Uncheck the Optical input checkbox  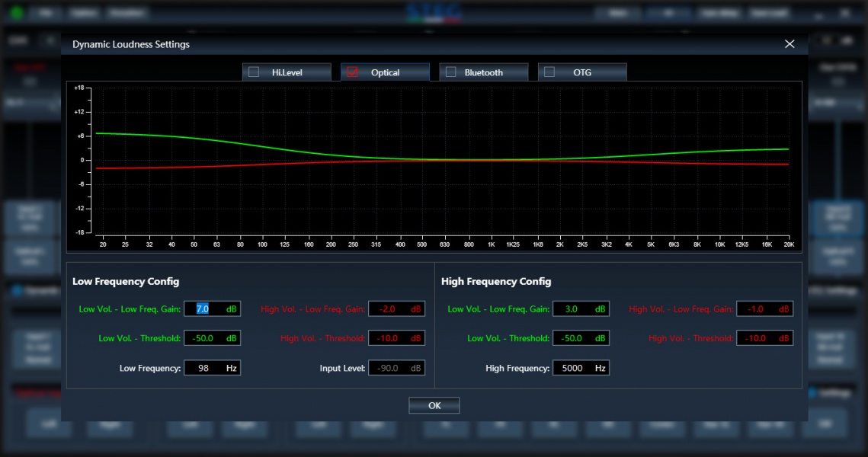point(352,72)
